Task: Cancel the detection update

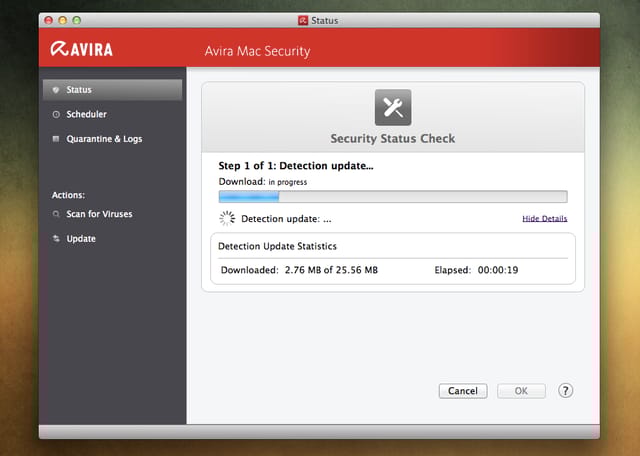Action: click(x=463, y=391)
